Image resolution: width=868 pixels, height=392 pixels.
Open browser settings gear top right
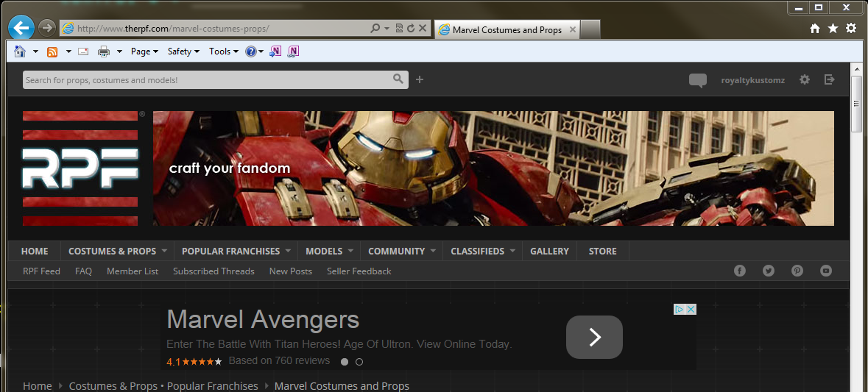pyautogui.click(x=851, y=28)
